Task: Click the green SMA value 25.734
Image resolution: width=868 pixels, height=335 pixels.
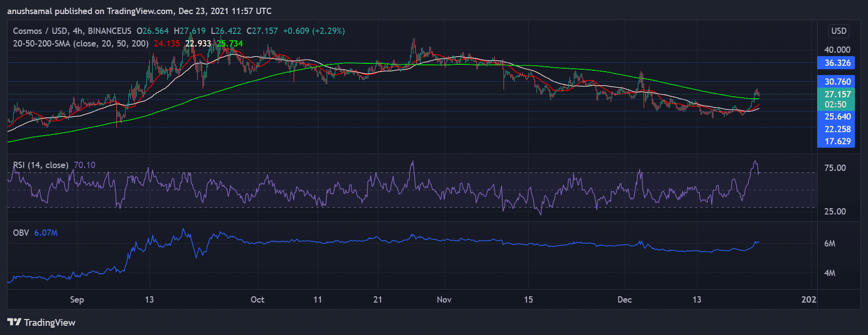Action: 230,44
